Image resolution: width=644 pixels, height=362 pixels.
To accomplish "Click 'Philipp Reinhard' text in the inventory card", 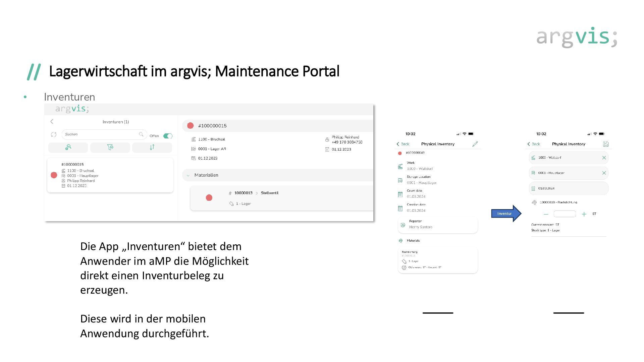I will click(x=81, y=181).
